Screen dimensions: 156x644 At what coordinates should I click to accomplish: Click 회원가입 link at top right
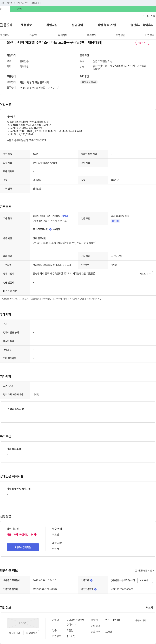(x=154, y=16)
